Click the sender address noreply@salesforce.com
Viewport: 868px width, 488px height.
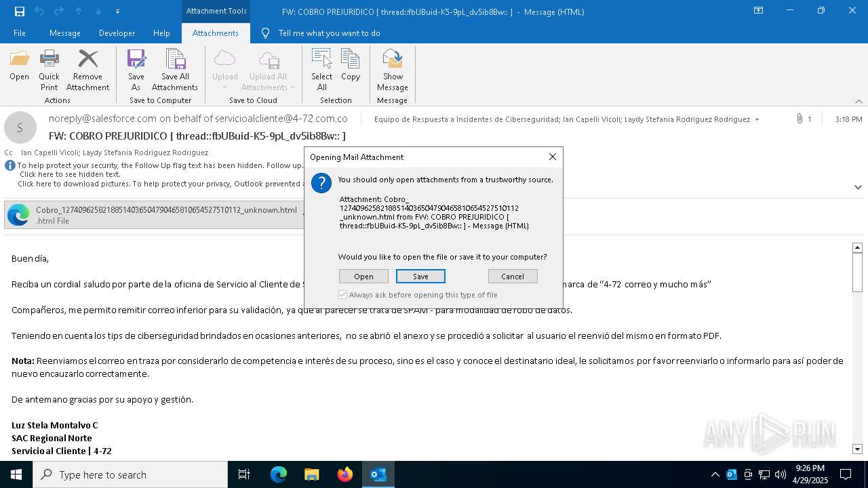(x=102, y=118)
